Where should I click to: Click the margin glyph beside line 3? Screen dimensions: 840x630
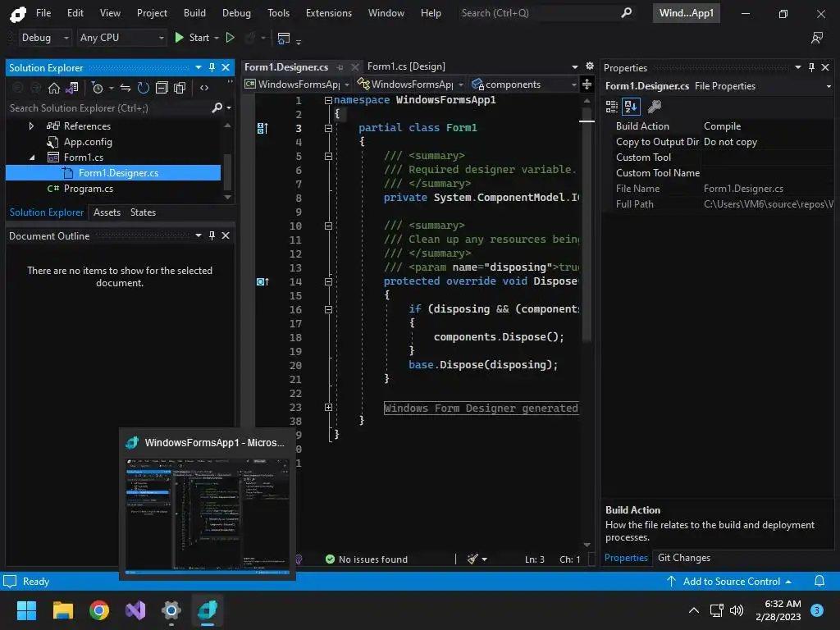[262, 128]
